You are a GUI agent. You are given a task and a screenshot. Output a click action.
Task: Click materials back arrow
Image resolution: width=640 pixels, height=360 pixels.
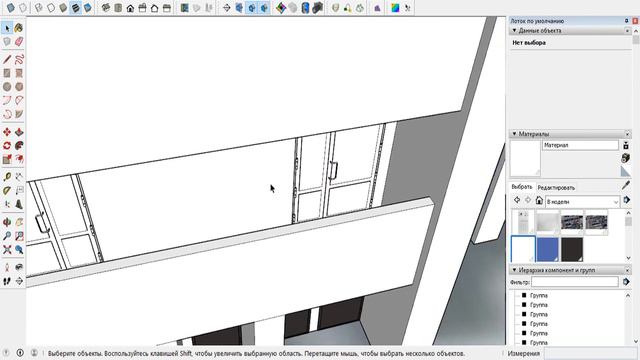[x=517, y=200]
